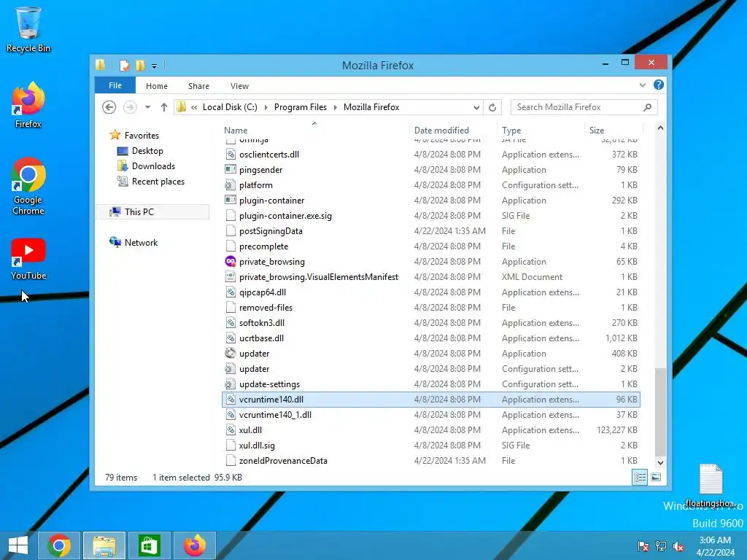Open the Share ribbon tab
This screenshot has height=560, width=747.
click(x=198, y=86)
